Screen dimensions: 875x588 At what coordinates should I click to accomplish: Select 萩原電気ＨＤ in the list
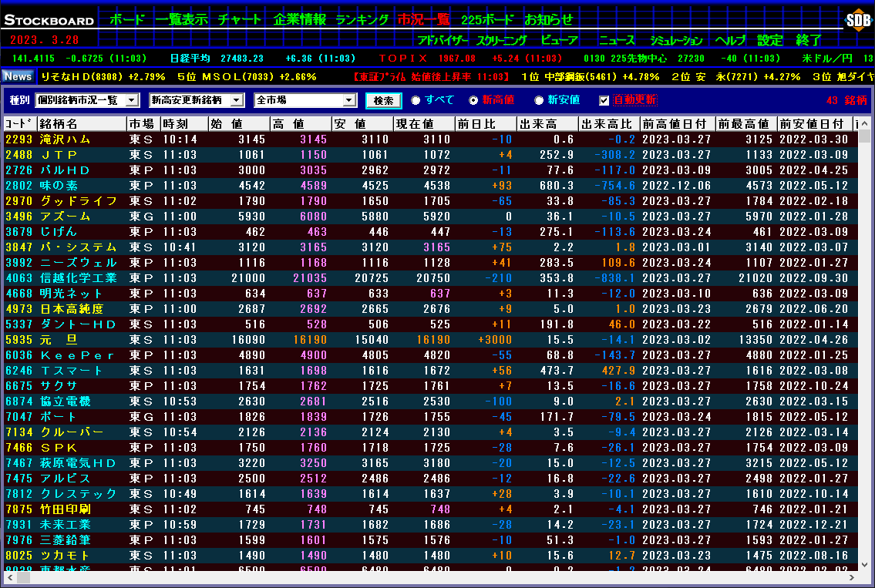pyautogui.click(x=78, y=463)
